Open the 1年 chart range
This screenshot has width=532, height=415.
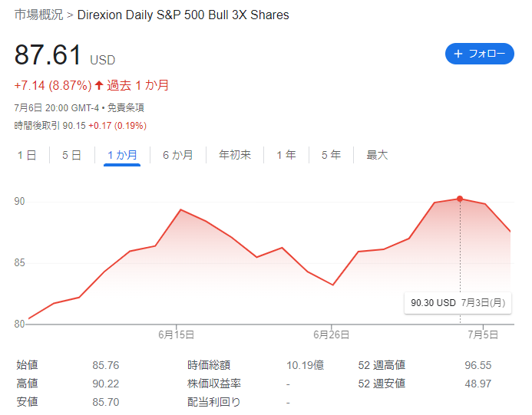[x=286, y=155]
